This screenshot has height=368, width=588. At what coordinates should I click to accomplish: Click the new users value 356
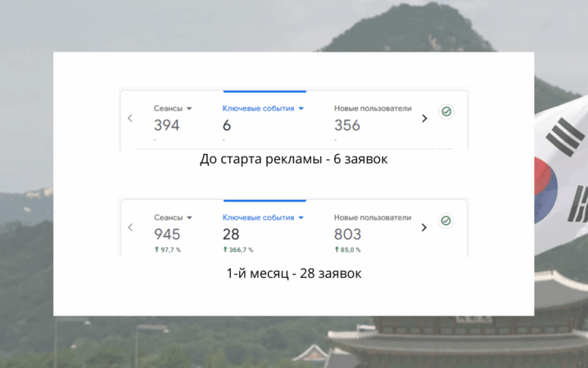click(x=347, y=125)
